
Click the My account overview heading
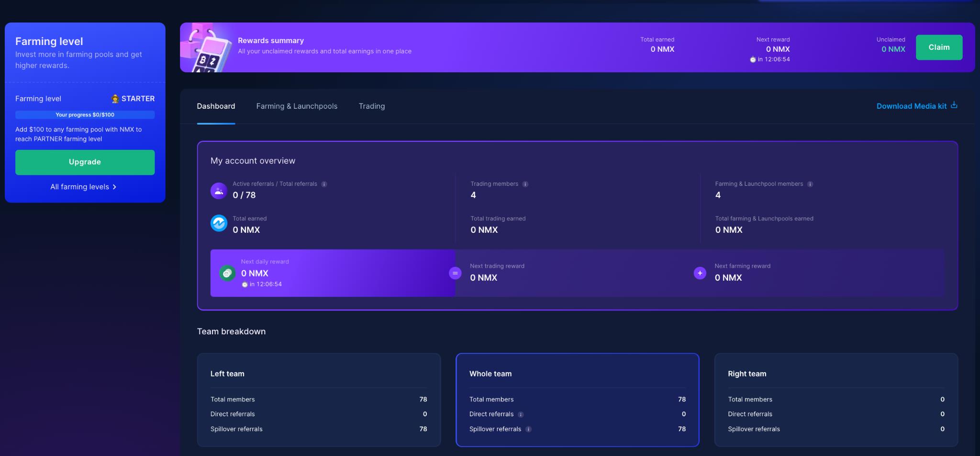[x=253, y=161]
